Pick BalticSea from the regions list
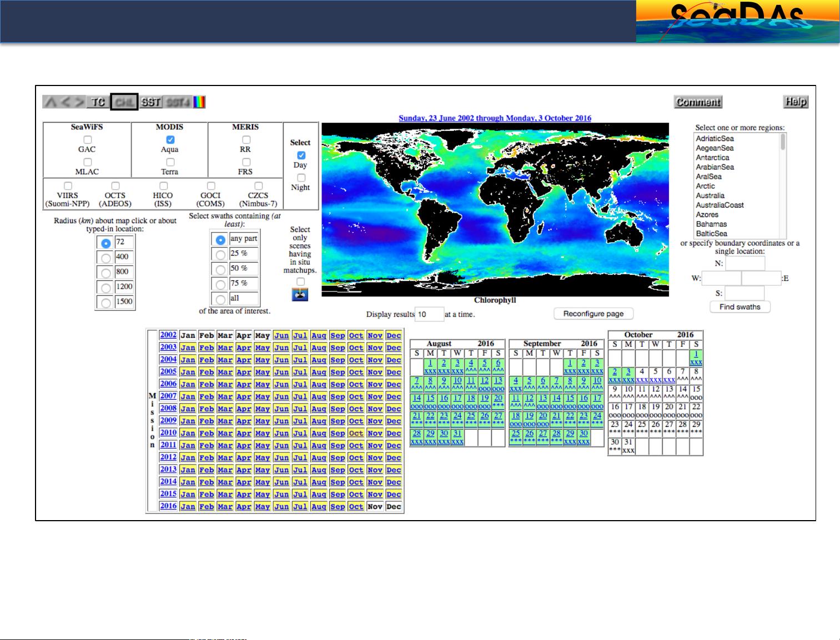Image resolution: width=840 pixels, height=640 pixels. pos(711,234)
